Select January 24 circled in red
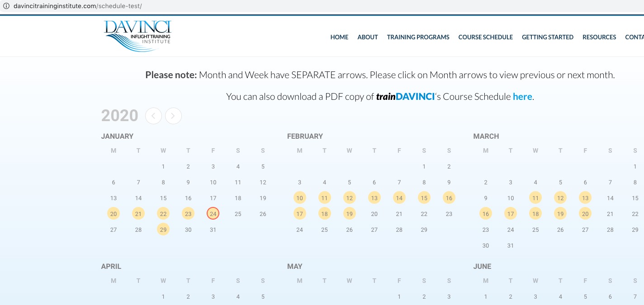The width and height of the screenshot is (644, 305). click(x=213, y=214)
